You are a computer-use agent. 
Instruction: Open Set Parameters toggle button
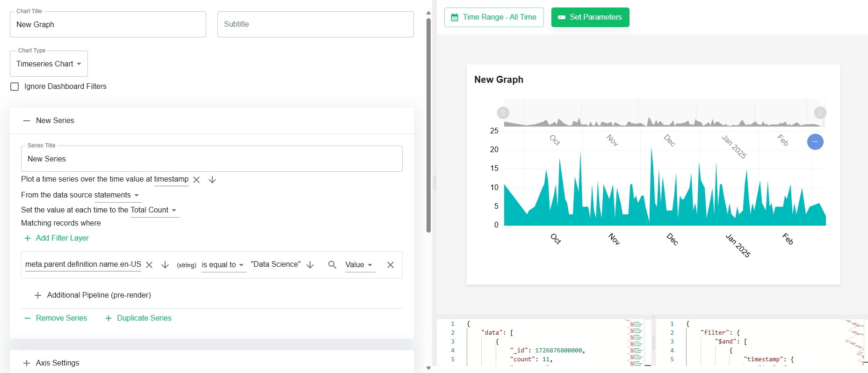590,17
